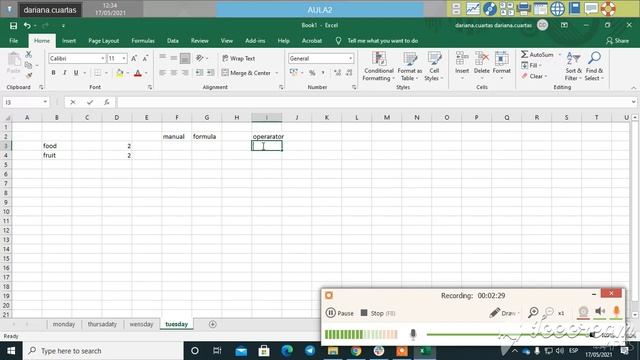Click Share in the ribbon
Screen dimensions: 640x360
[x=617, y=41]
